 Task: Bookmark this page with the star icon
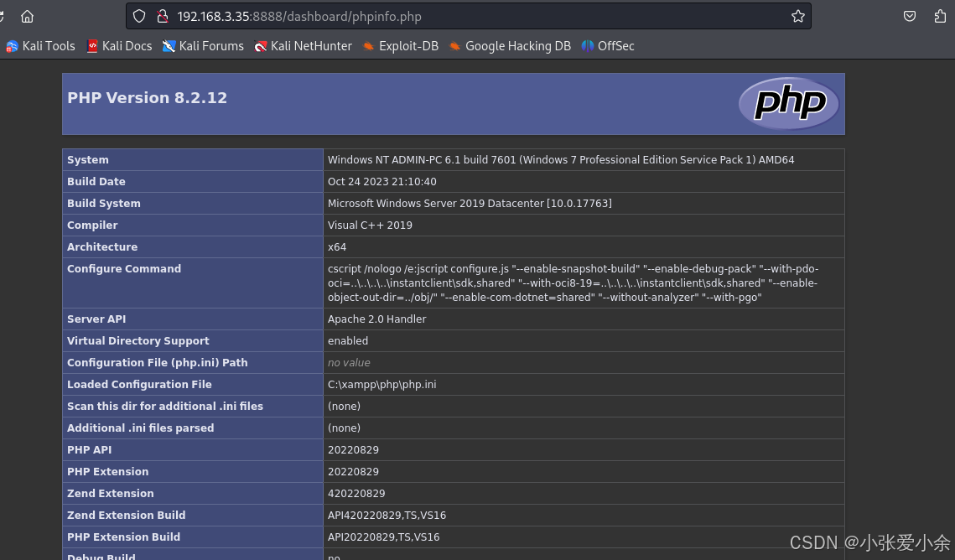click(x=798, y=17)
